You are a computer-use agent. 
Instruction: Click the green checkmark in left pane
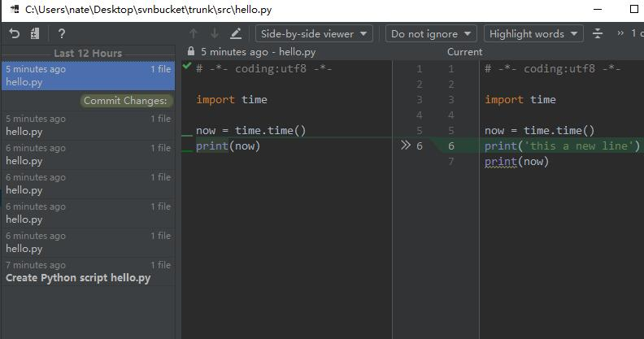[188, 65]
